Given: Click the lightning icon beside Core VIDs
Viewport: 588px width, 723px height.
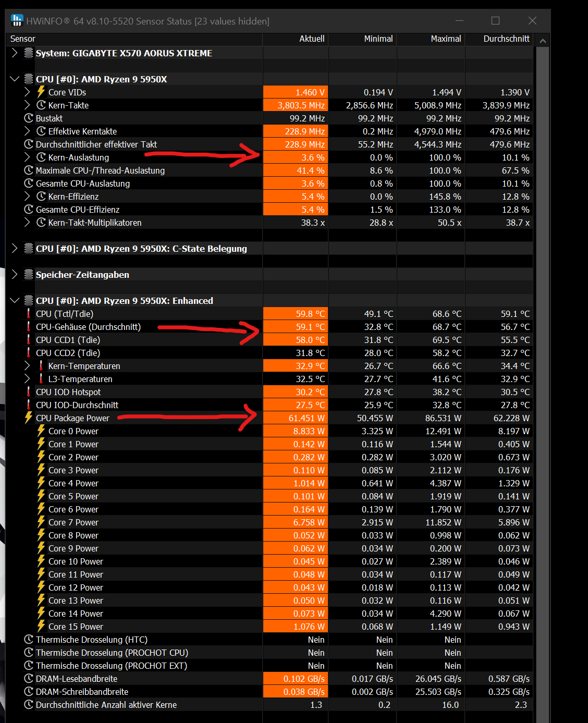Looking at the screenshot, I should tap(41, 92).
